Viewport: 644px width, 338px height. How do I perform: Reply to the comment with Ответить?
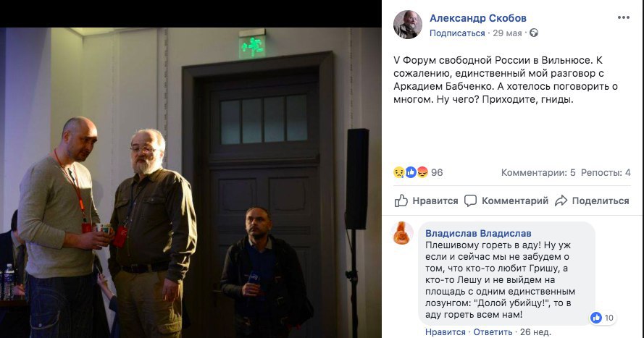(493, 331)
